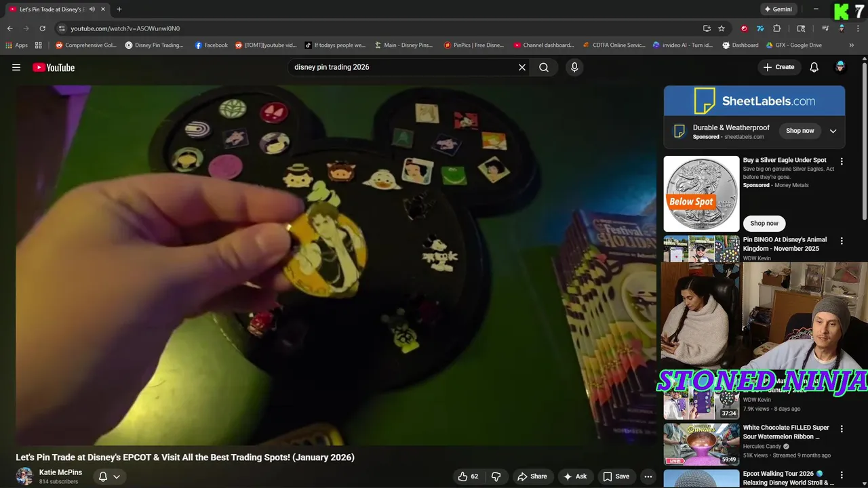Open options for White Chocolate video
The image size is (868, 488).
click(842, 429)
